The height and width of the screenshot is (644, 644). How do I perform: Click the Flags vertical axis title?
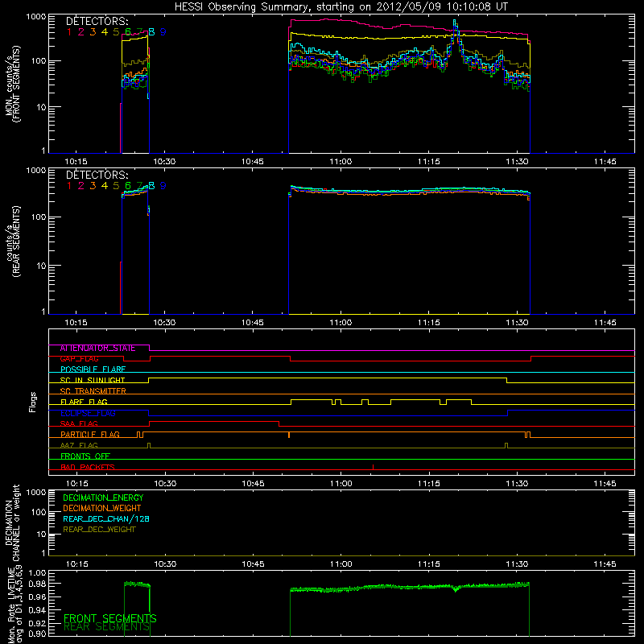(x=33, y=402)
